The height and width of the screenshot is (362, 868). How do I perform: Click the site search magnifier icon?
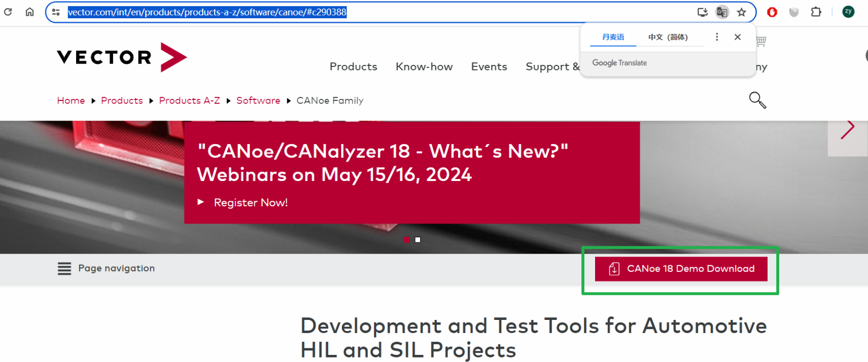(757, 100)
